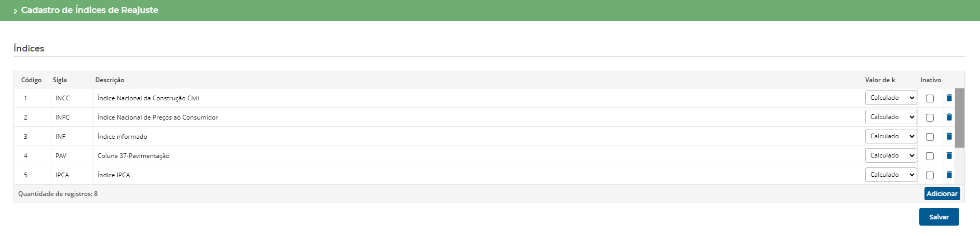Remove the INF index with trash icon

(949, 136)
